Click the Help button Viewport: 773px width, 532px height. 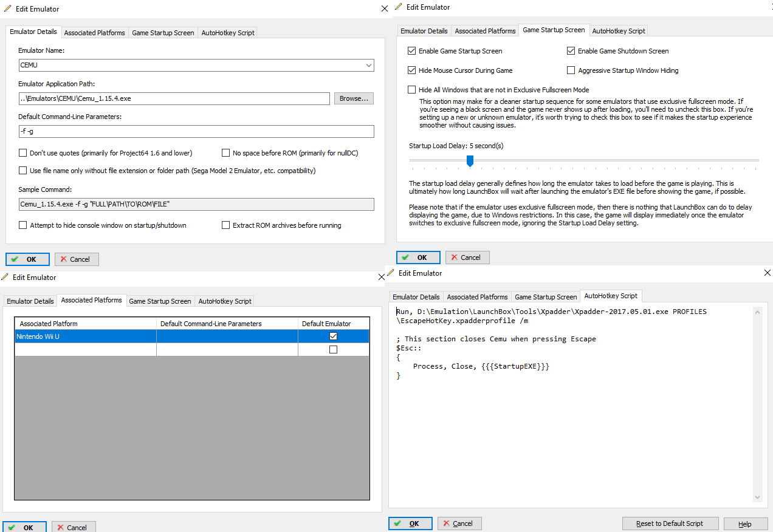tap(745, 523)
